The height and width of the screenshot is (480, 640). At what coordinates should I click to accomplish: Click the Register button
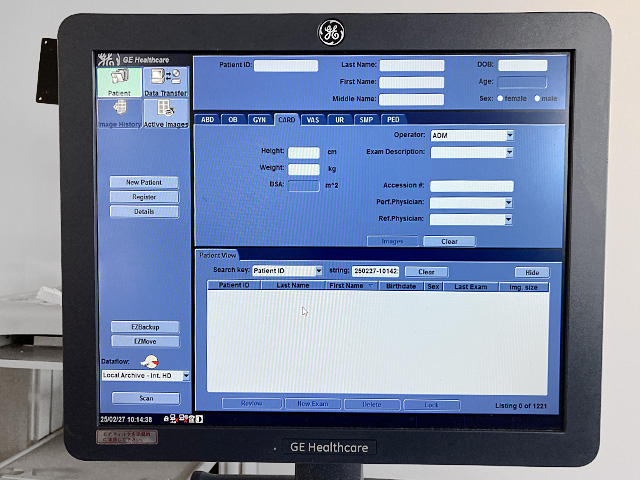click(x=144, y=197)
